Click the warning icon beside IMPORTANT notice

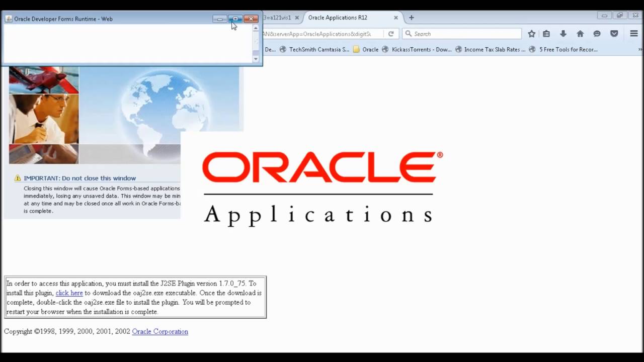click(18, 178)
